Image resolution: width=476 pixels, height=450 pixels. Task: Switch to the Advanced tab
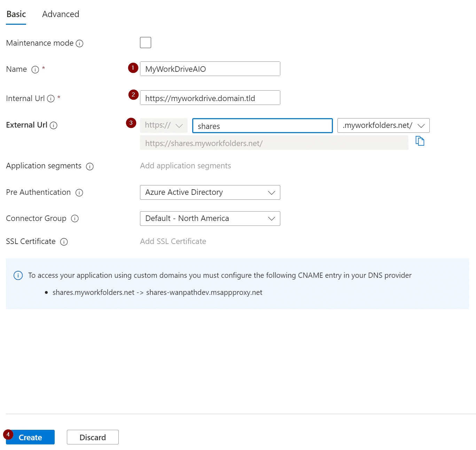61,14
